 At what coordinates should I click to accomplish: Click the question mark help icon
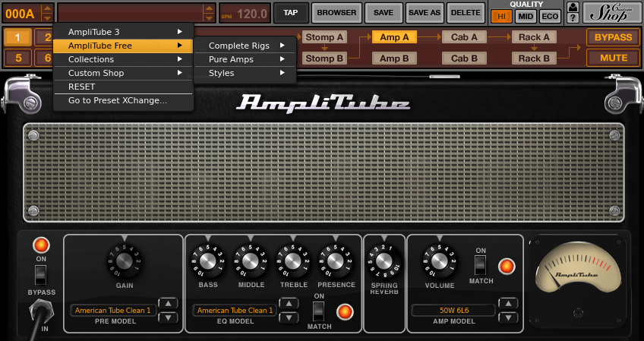pos(573,17)
